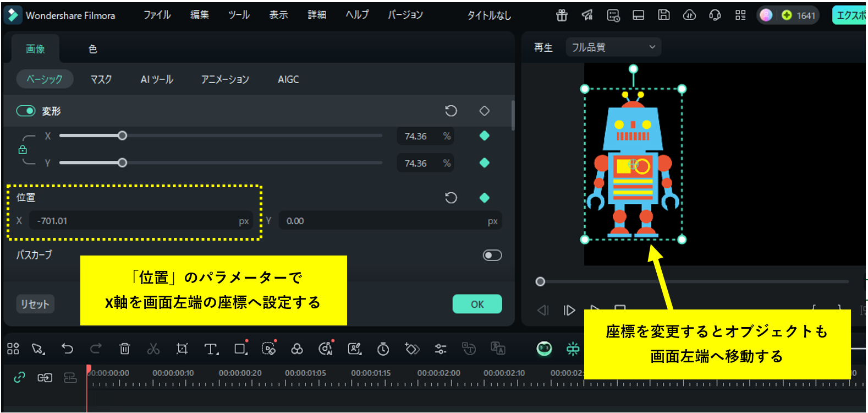This screenshot has height=413, width=868.
Task: Open the 表示 menu
Action: tap(278, 15)
